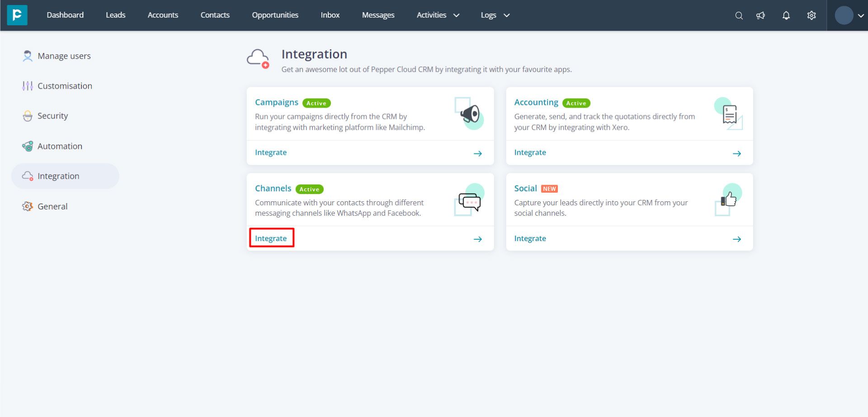This screenshot has height=417, width=868.
Task: Click the Integration cloud sidebar icon
Action: click(x=28, y=176)
